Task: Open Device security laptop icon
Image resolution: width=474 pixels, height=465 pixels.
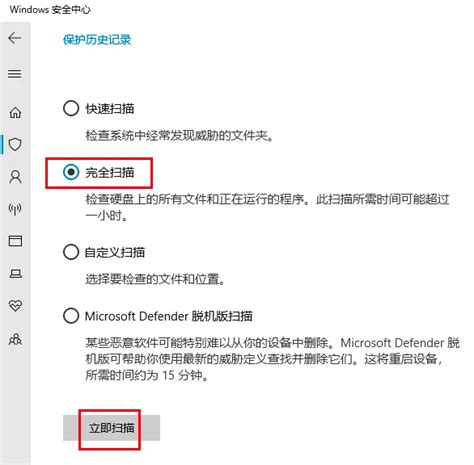Action: tap(15, 273)
